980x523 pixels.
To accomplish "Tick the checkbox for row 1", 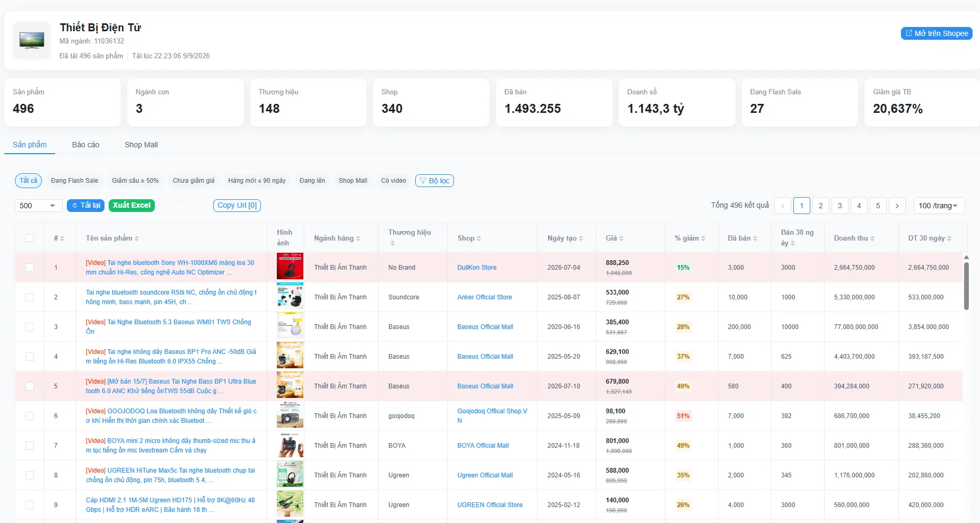I will click(30, 268).
